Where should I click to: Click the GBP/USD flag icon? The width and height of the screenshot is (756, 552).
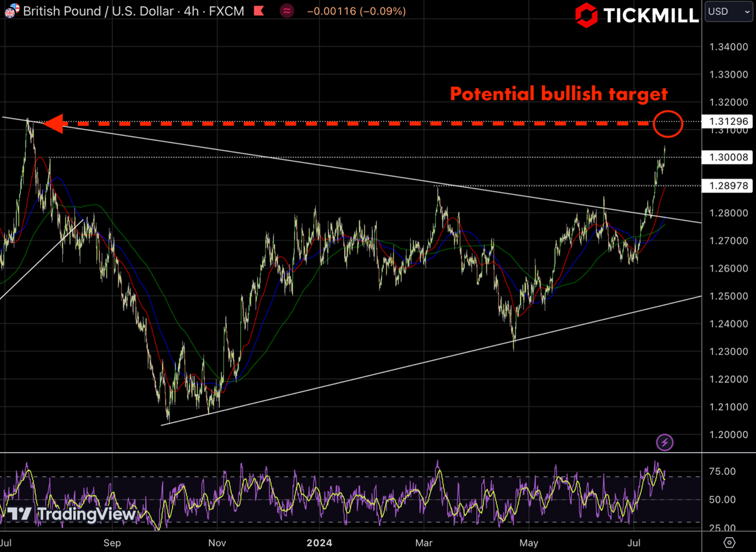[x=11, y=10]
